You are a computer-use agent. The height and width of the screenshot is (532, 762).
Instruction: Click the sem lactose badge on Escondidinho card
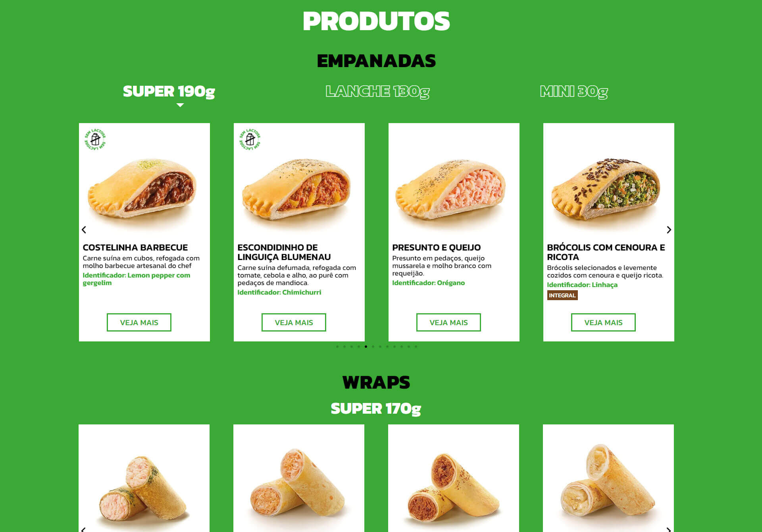click(x=250, y=139)
